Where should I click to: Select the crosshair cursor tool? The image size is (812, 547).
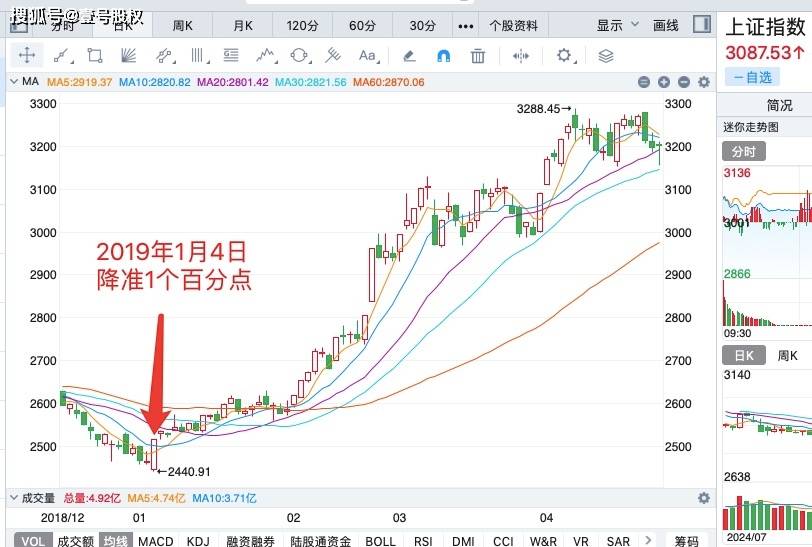[27, 56]
